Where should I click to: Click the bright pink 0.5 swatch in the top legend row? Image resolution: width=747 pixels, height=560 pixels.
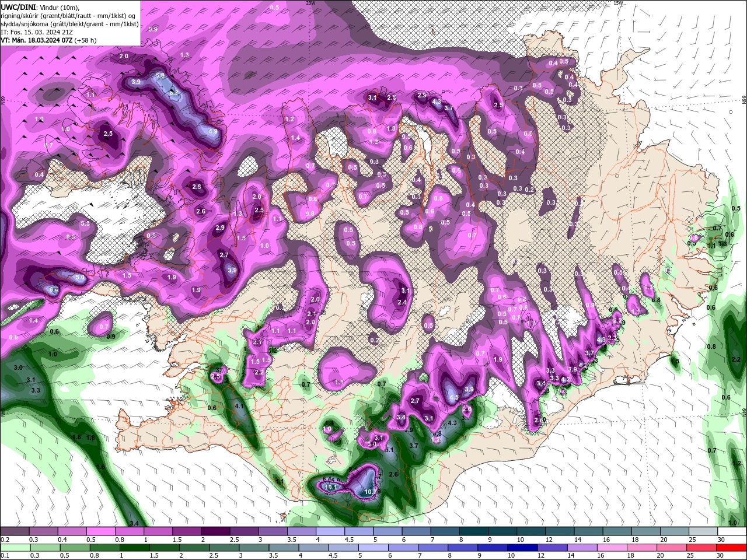101,531
